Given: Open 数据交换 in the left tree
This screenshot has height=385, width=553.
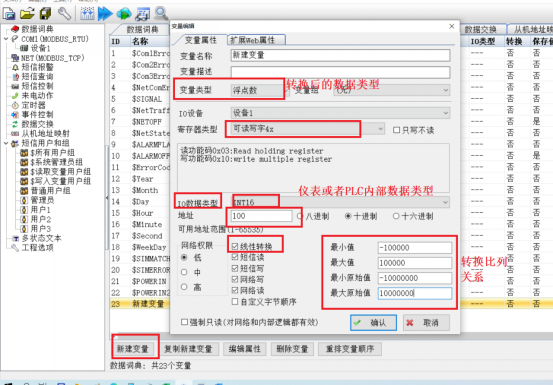Looking at the screenshot, I should (x=37, y=124).
